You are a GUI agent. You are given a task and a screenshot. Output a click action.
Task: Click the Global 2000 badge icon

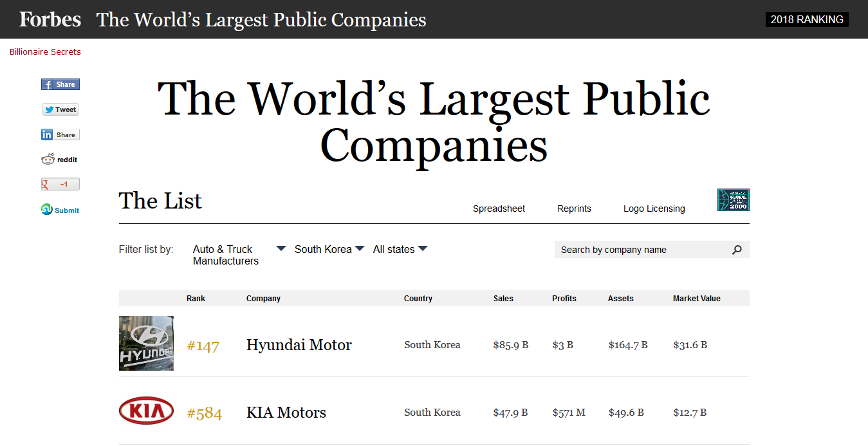pyautogui.click(x=733, y=200)
